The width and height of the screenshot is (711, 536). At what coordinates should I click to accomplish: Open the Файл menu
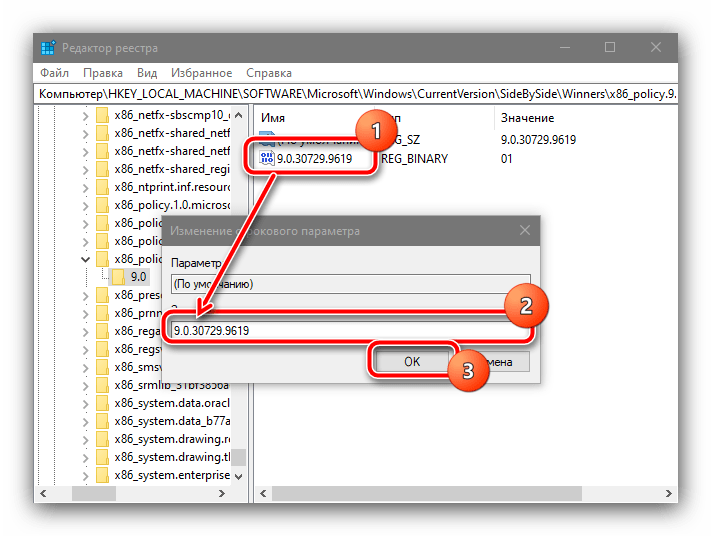[x=54, y=73]
